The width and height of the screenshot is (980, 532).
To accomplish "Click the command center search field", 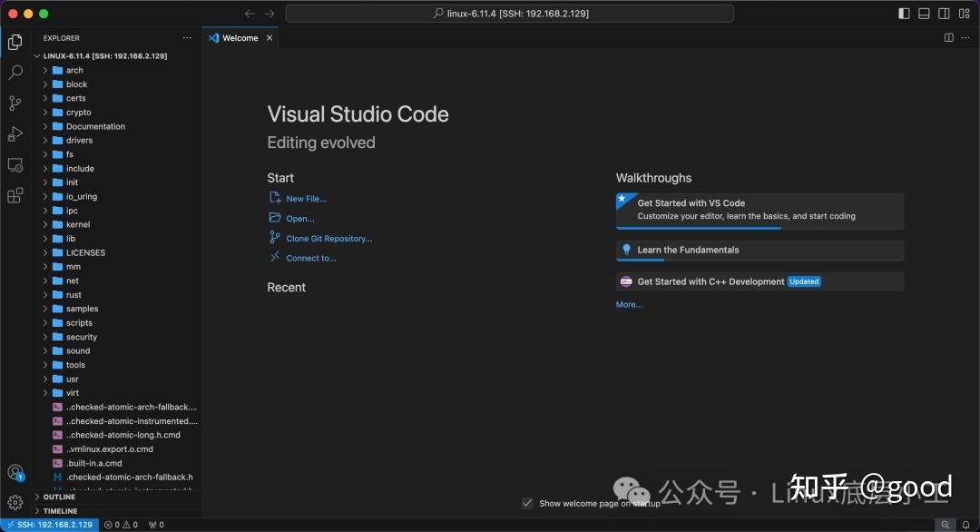I will click(510, 13).
